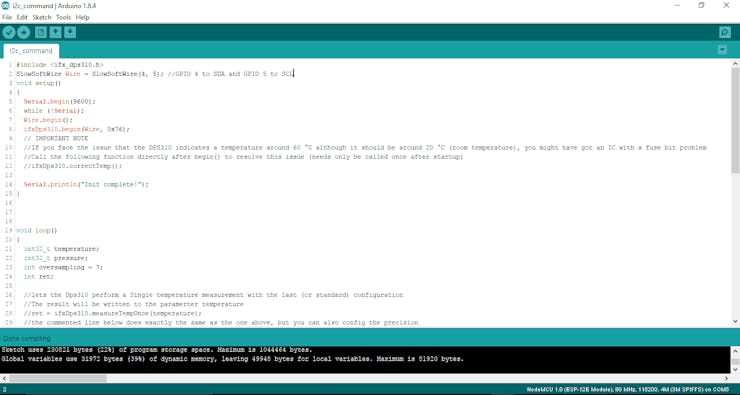Click the Verify sketch checkmark icon
The width and height of the screenshot is (740, 395).
coord(8,33)
